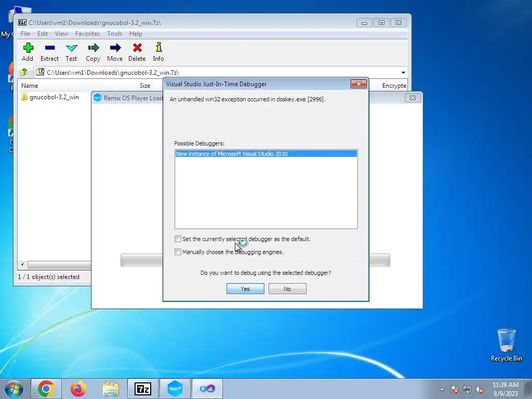This screenshot has height=399, width=532.
Task: Select 'New instance of Microsoft Visual Studio 2010'
Action: [x=266, y=154]
